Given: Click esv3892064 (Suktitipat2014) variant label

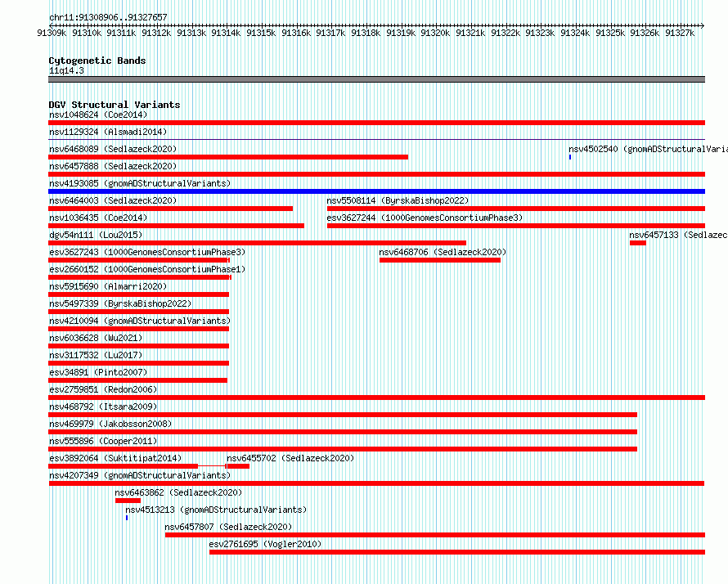Looking at the screenshot, I should tap(115, 458).
